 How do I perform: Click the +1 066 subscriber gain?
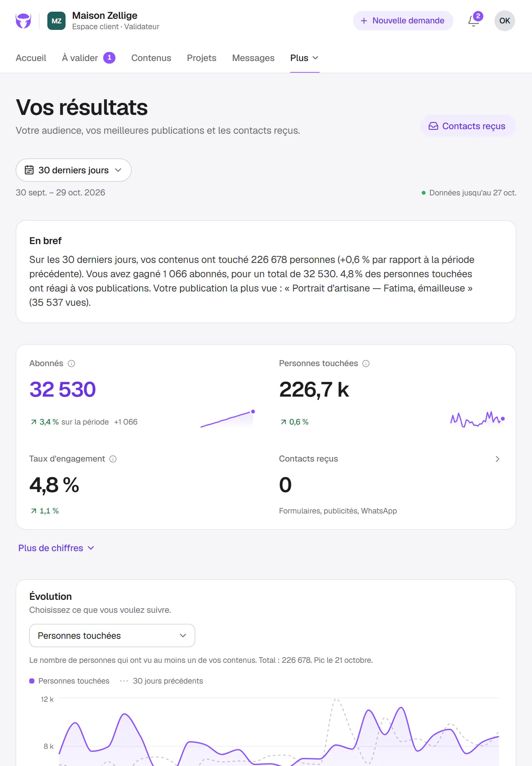(x=126, y=422)
